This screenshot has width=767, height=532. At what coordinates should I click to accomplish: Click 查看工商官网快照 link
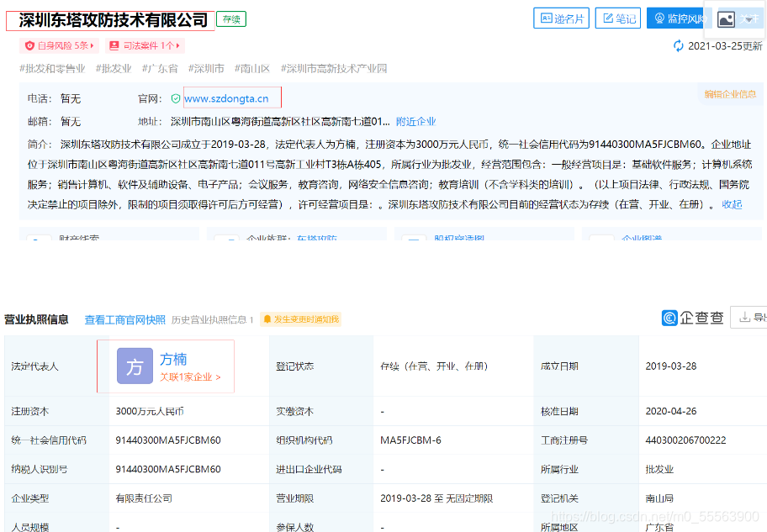pos(124,319)
